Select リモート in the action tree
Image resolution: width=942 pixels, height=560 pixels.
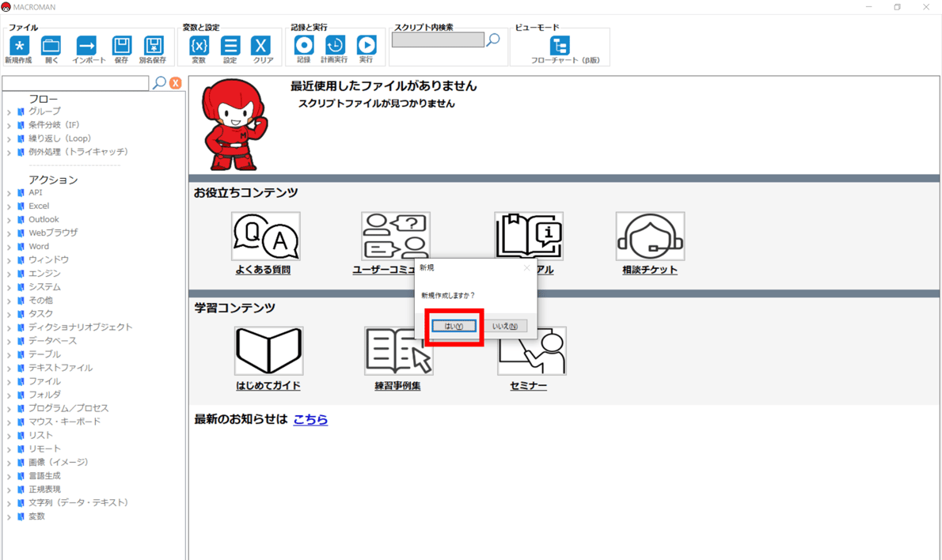point(44,449)
